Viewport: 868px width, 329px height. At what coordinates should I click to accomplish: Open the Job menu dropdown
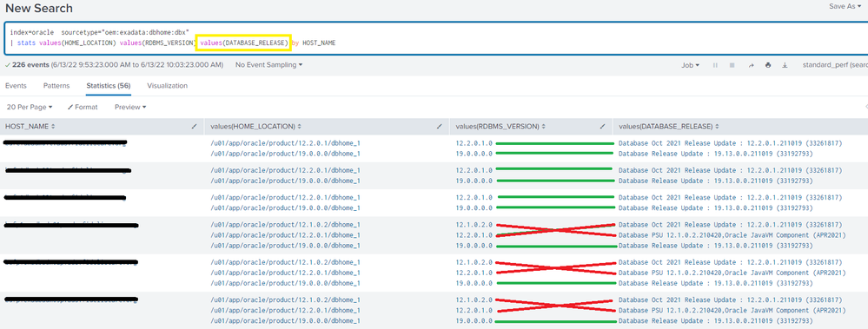690,65
